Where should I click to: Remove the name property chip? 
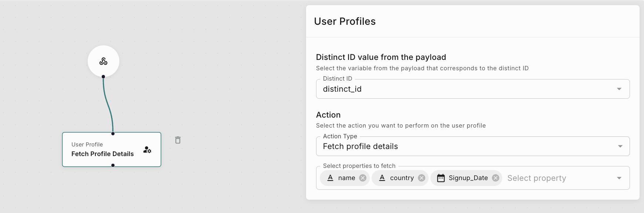363,178
